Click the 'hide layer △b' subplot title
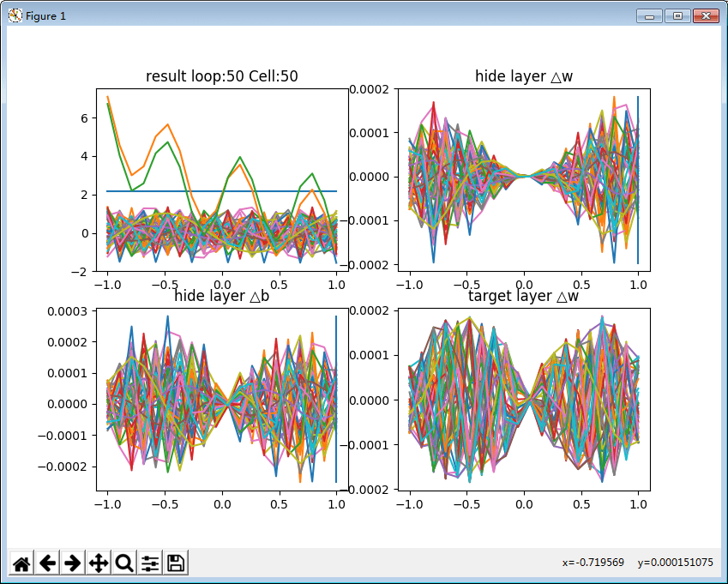Image resolution: width=728 pixels, height=584 pixels. tap(222, 296)
